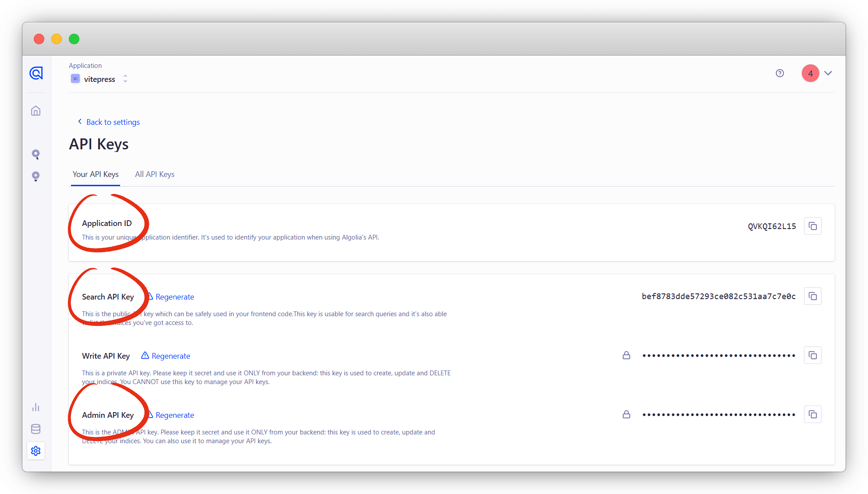Copy the Application ID value
Screen dimensions: 868x494
pos(812,226)
